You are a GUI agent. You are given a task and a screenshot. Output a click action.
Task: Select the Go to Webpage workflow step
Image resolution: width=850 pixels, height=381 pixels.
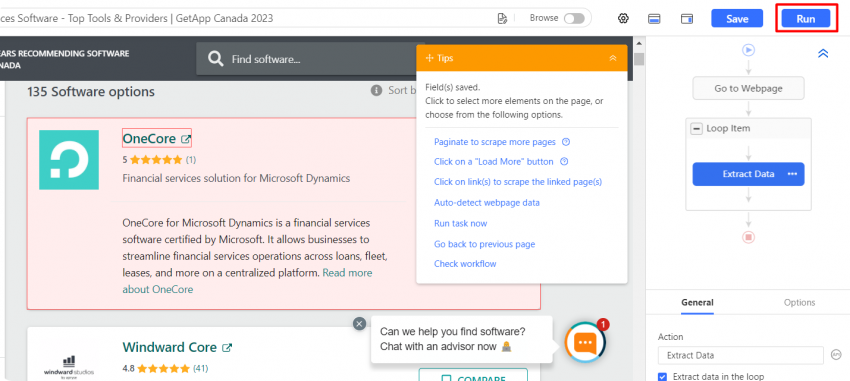click(748, 88)
